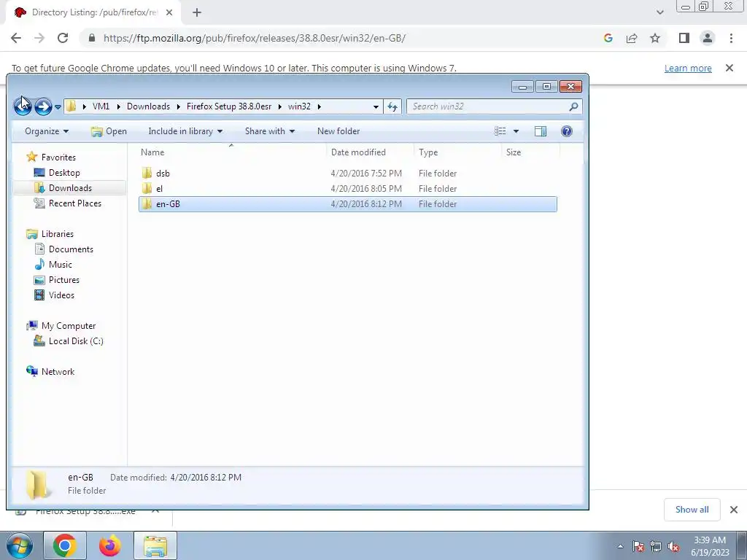747x560 pixels.
Task: Expand address bar previous locations dropdown
Action: pyautogui.click(x=376, y=106)
